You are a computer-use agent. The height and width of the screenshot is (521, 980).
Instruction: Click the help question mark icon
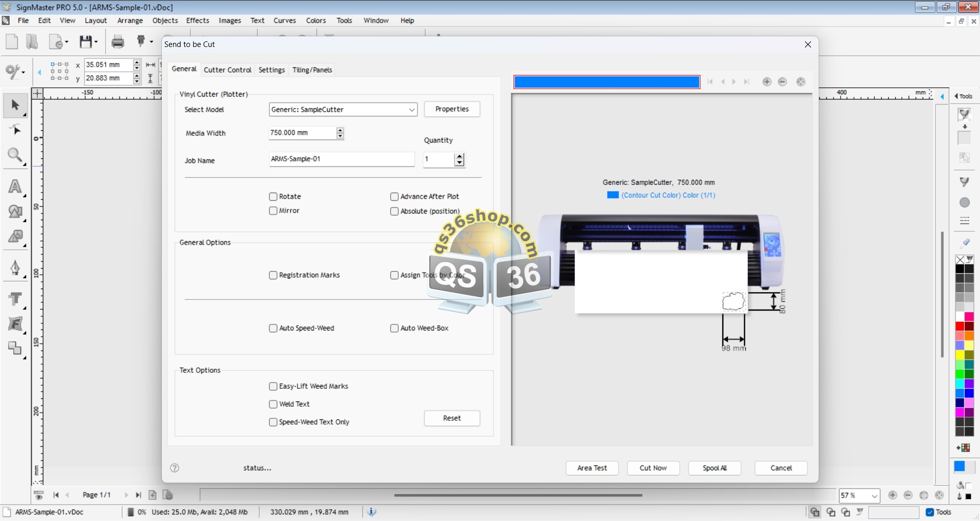[175, 468]
